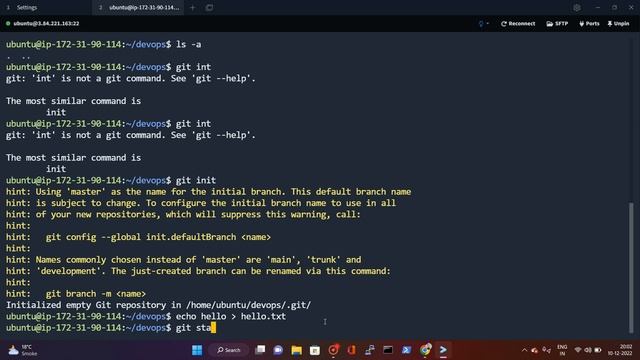Click the taskbar Search box

(x=229, y=350)
